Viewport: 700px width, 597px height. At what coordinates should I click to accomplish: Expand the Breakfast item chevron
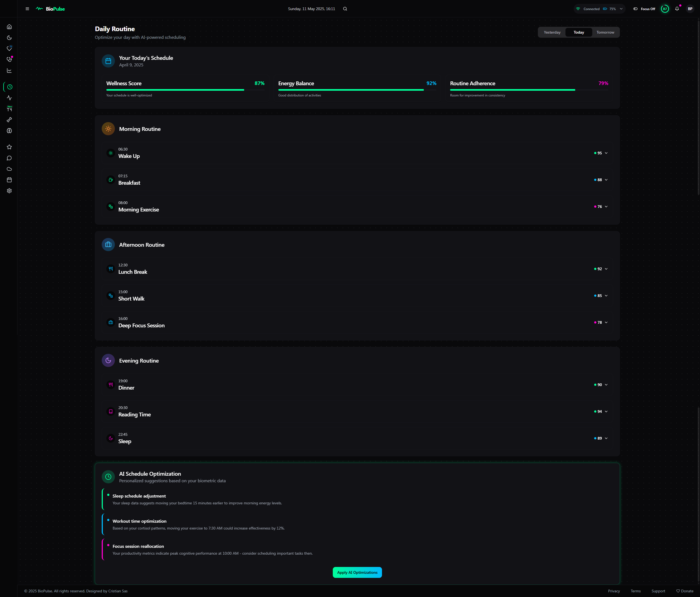pyautogui.click(x=606, y=180)
